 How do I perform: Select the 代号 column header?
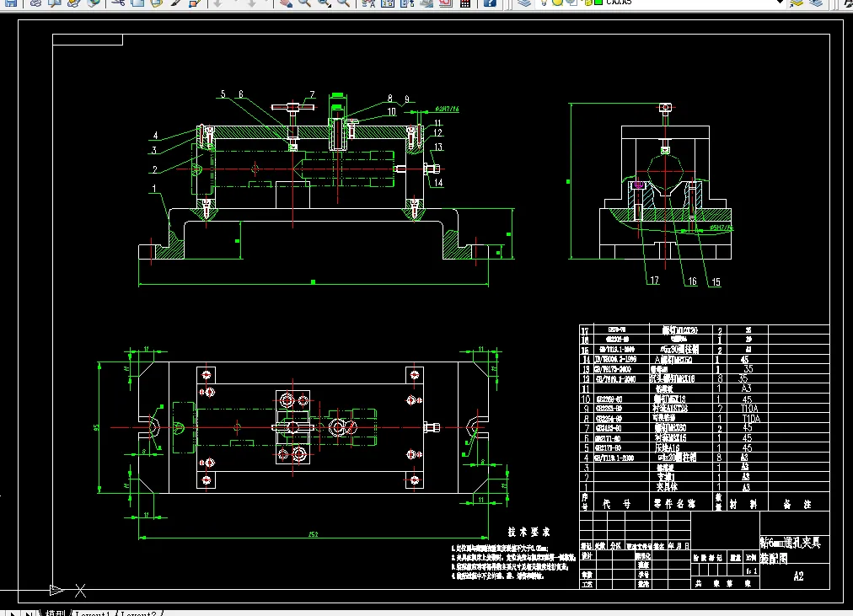616,505
